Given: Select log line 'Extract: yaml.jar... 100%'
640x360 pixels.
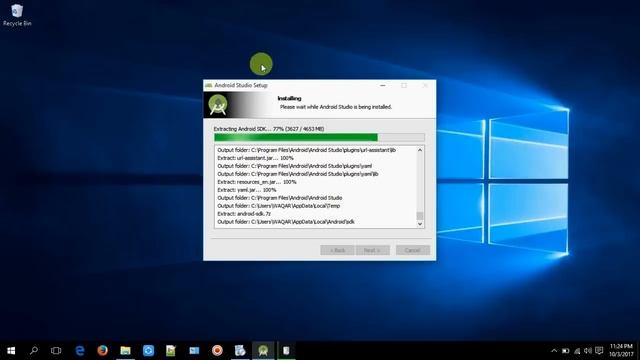Looking at the screenshot, I should click(247, 190).
